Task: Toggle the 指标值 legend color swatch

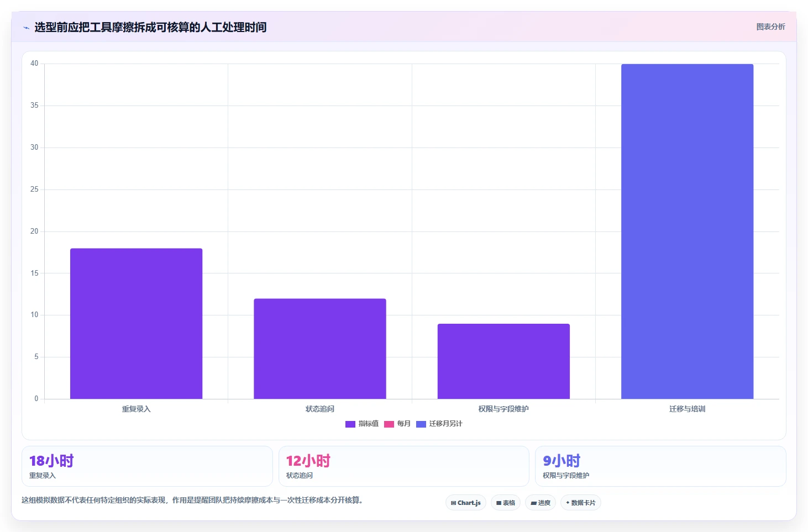Action: 350,424
